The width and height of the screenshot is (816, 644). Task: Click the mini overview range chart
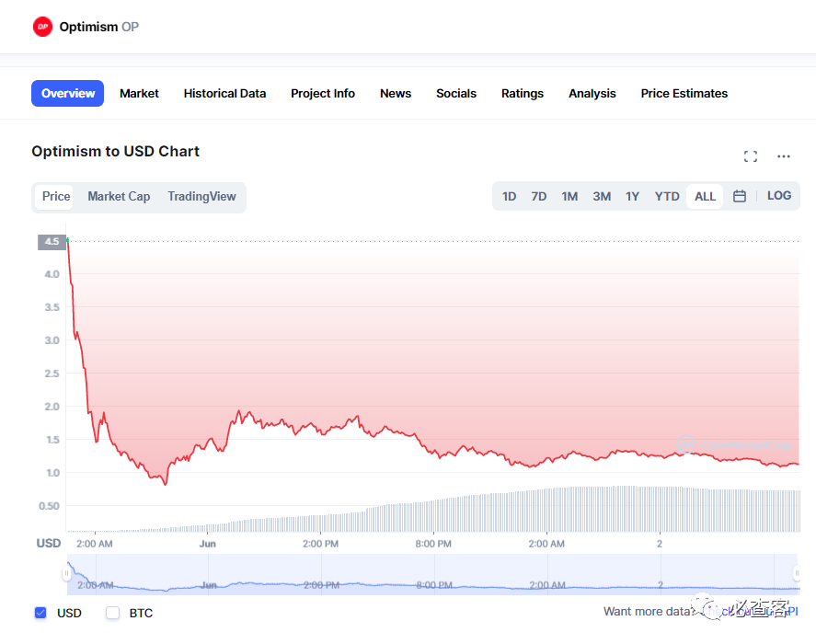[433, 575]
